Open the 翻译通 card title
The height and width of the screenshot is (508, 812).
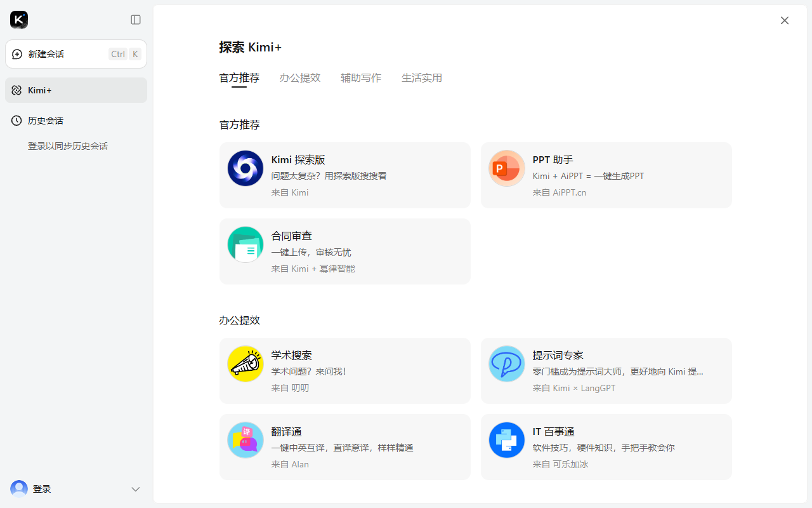[287, 432]
